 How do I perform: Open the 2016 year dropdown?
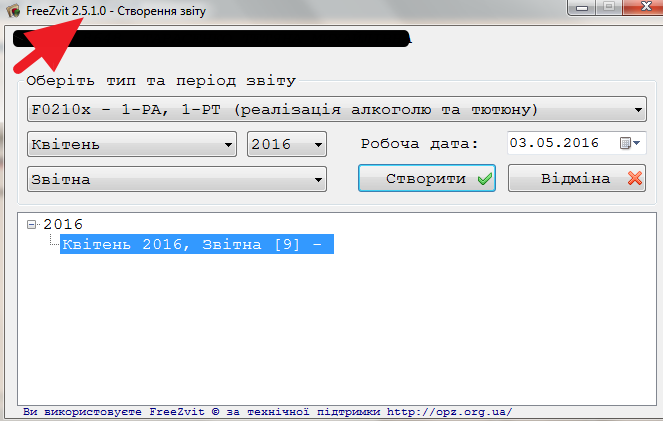(318, 144)
